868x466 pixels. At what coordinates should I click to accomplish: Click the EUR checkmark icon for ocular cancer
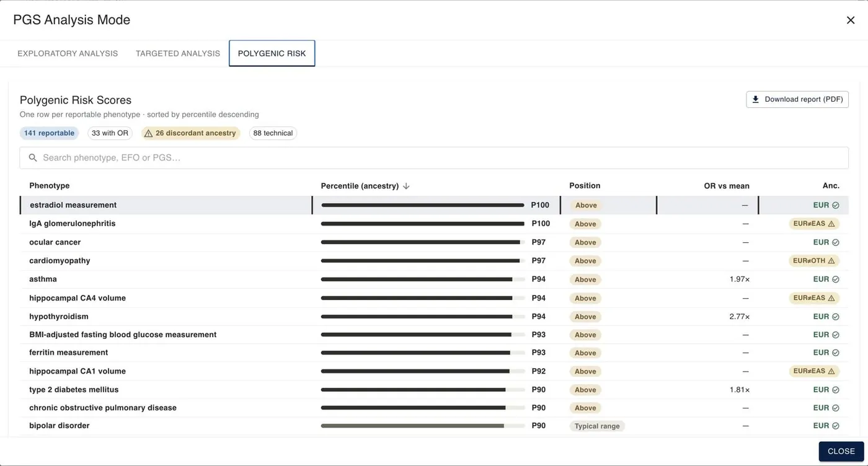[836, 242]
